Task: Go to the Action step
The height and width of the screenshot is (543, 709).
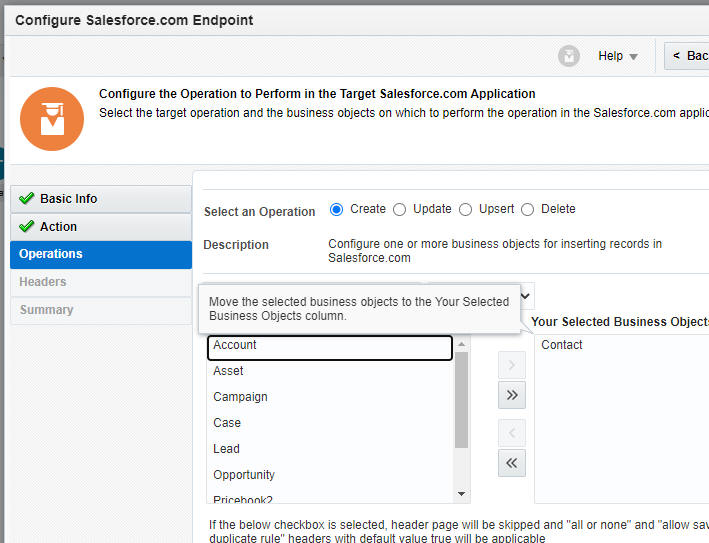Action: (101, 227)
